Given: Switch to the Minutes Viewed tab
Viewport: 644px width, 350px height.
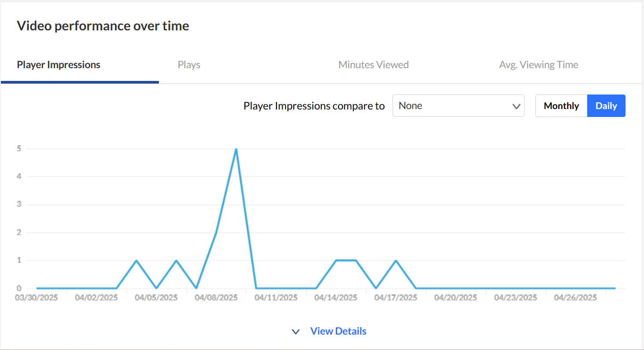Looking at the screenshot, I should 373,65.
